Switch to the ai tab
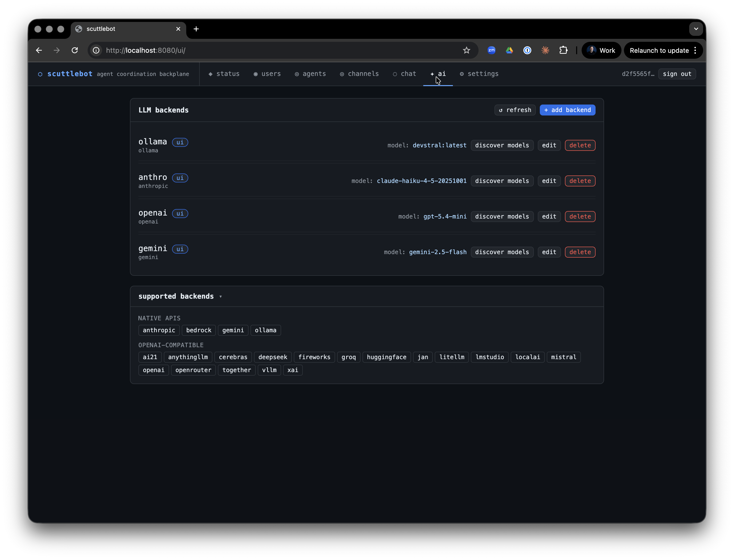The width and height of the screenshot is (734, 560). tap(438, 74)
